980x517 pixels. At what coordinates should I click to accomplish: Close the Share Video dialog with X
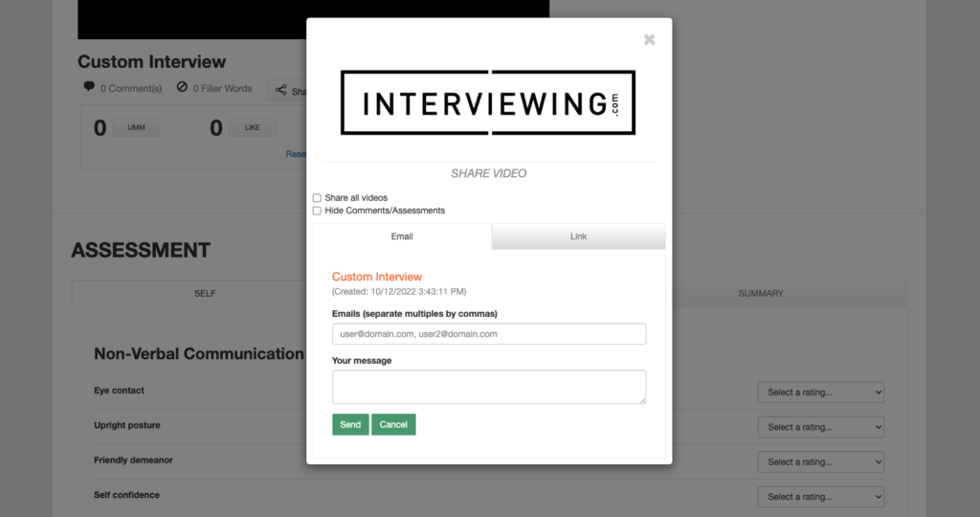point(650,39)
